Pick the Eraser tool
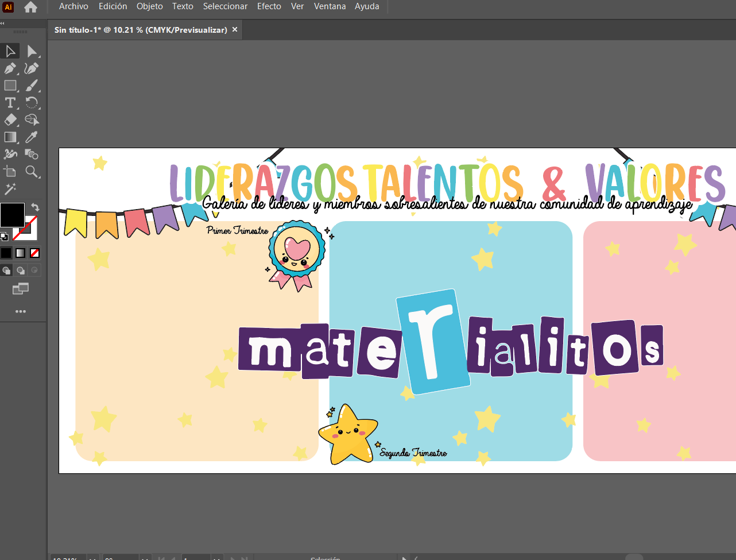 click(10, 120)
